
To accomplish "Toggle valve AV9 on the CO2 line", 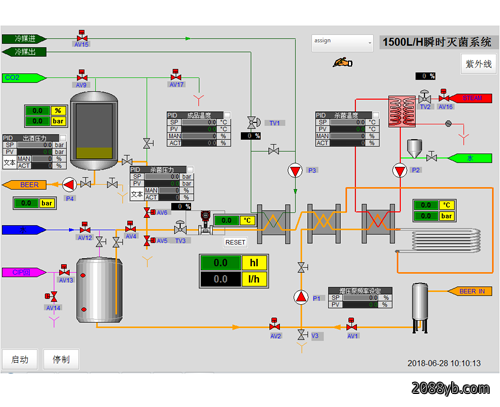I will (x=82, y=75).
